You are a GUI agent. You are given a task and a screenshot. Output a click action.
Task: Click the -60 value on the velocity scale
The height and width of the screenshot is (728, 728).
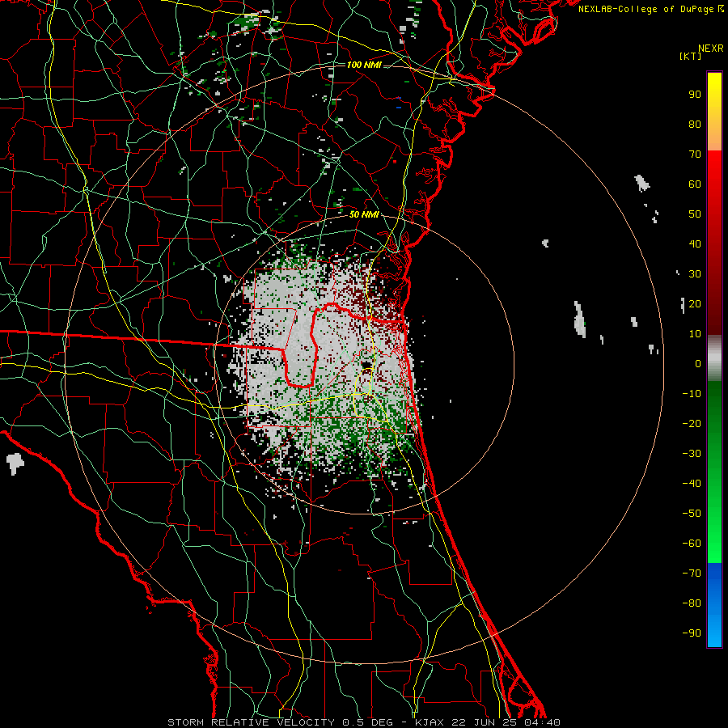pos(692,544)
